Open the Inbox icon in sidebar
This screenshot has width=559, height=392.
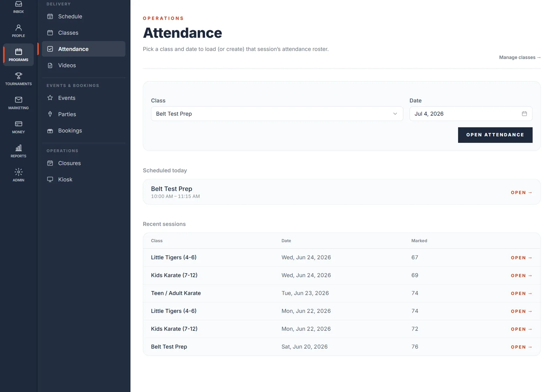click(19, 4)
